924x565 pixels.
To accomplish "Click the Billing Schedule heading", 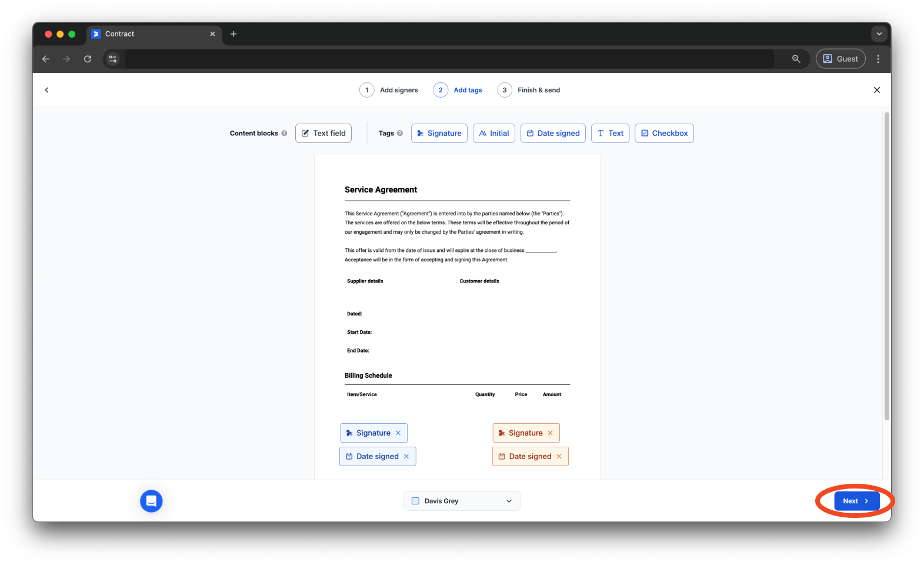I will pos(368,375).
